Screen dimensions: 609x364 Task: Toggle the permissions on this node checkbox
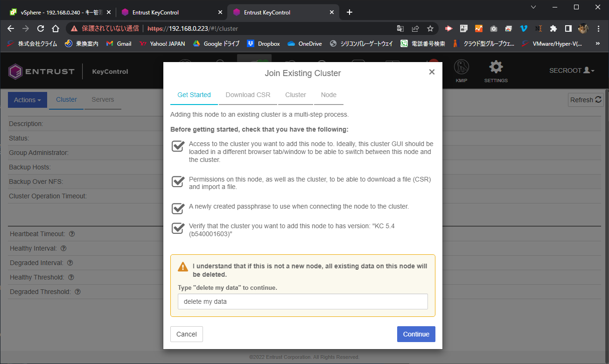point(178,181)
